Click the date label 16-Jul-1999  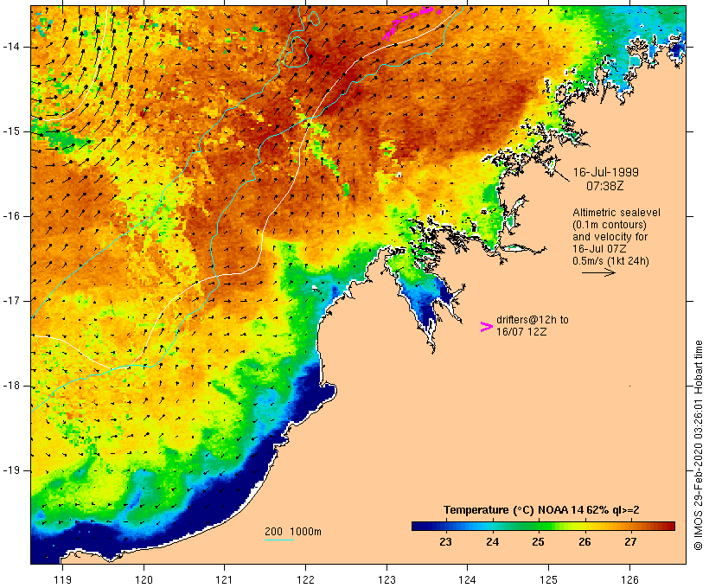pyautogui.click(x=606, y=172)
